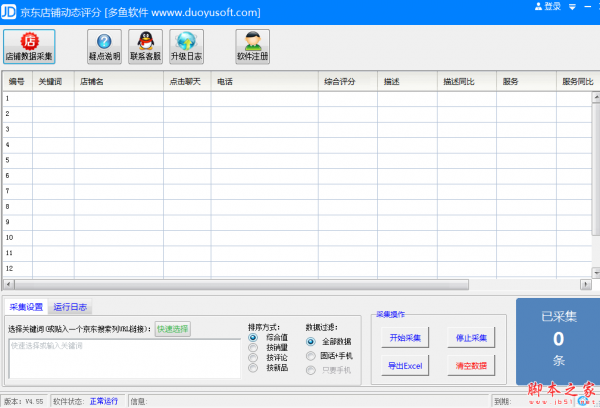This screenshot has height=408, width=600.
Task: Choose the 固话+手机 filter option
Action: point(311,356)
